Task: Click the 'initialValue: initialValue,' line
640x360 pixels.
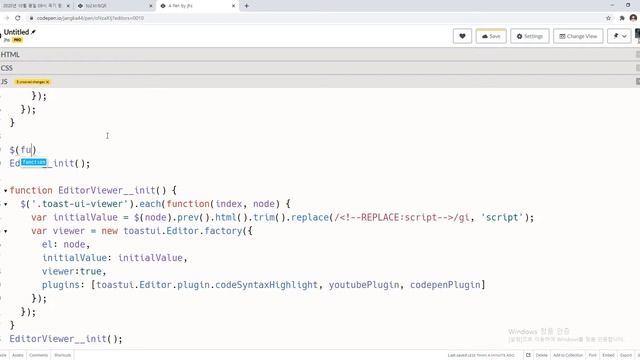Action: (114, 258)
